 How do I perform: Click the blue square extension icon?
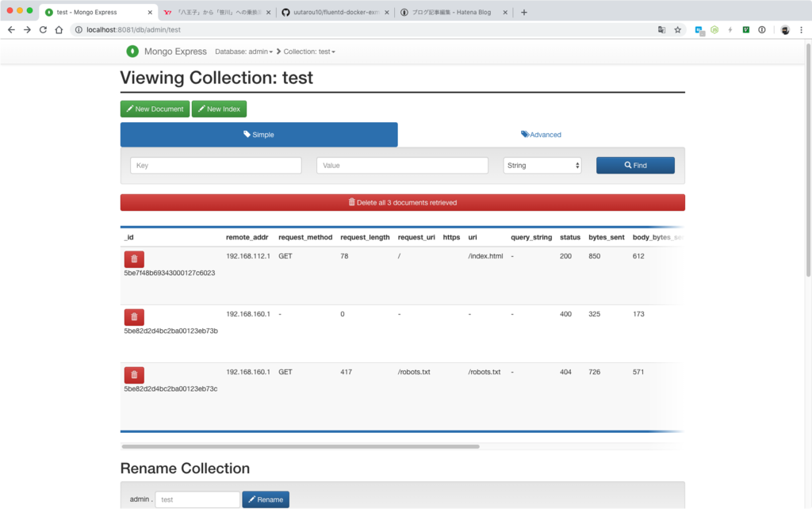click(699, 30)
